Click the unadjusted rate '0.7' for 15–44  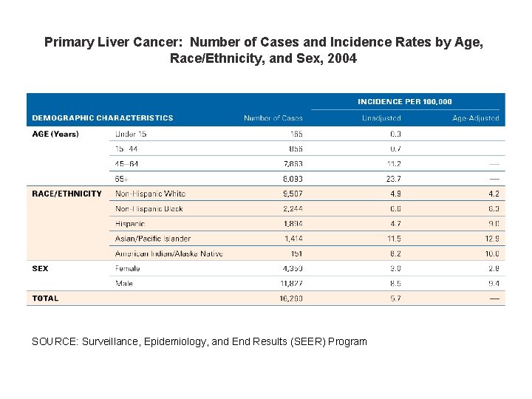click(395, 149)
